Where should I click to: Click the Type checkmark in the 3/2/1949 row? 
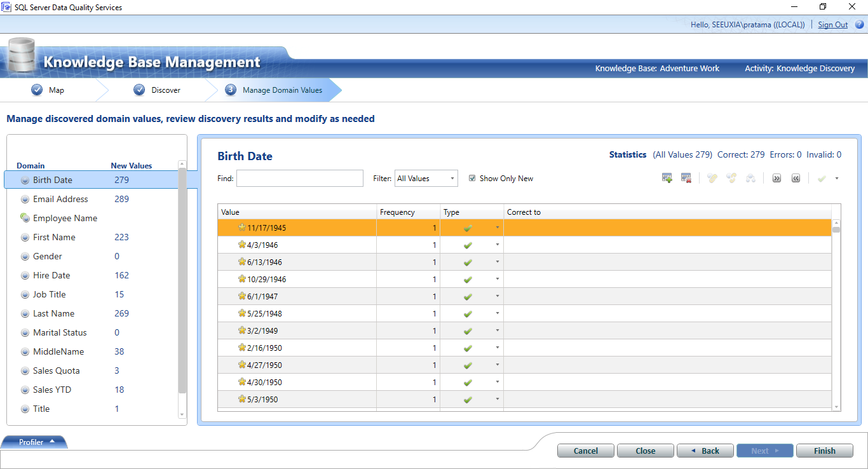(468, 331)
